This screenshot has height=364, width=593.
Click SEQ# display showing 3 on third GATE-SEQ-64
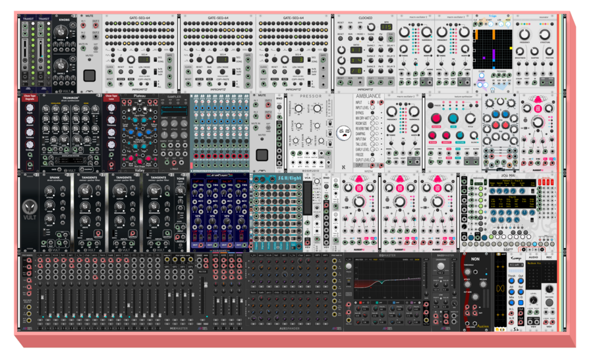tap(298, 60)
